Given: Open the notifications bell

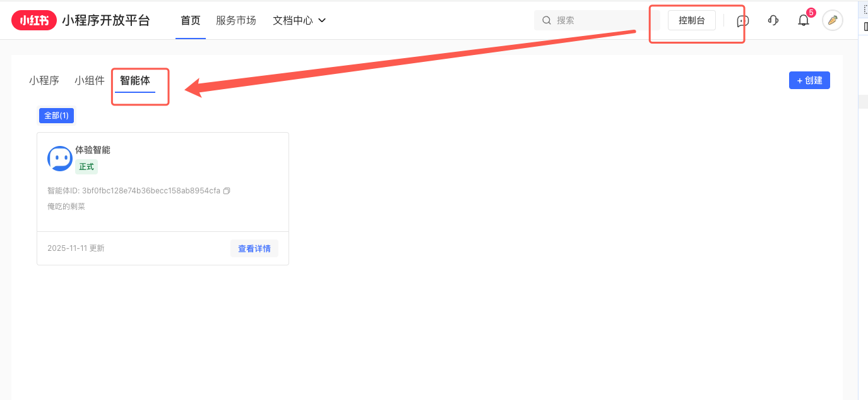Looking at the screenshot, I should click(803, 21).
